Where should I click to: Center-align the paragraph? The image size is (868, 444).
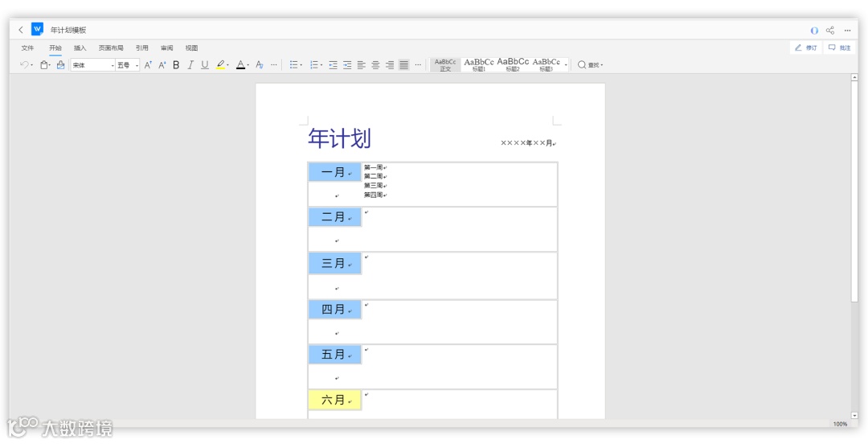click(375, 65)
